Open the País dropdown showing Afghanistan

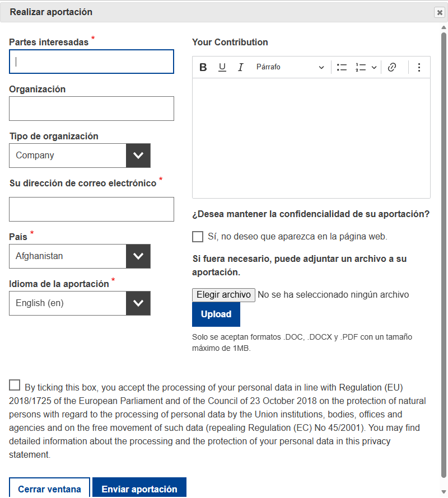80,256
